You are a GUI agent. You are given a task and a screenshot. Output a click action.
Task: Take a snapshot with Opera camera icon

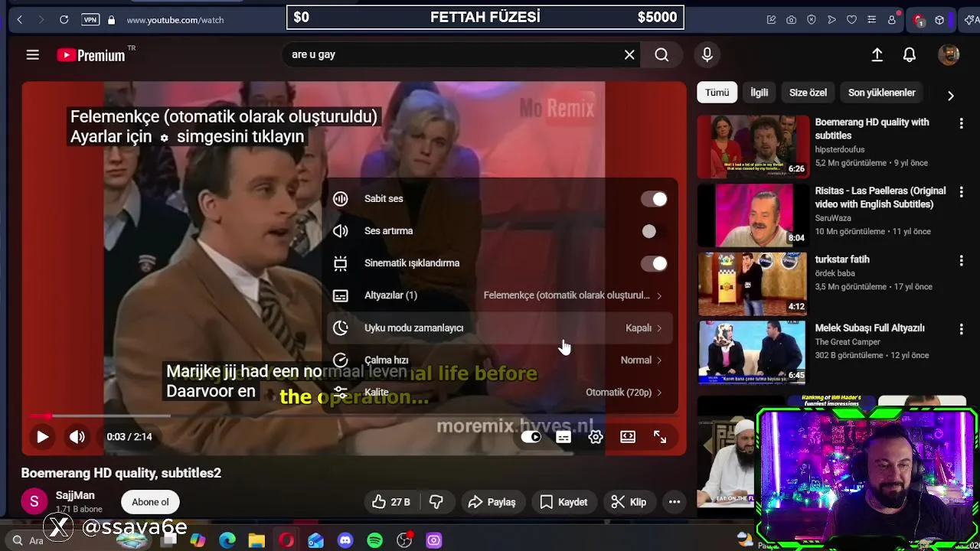[x=791, y=20]
